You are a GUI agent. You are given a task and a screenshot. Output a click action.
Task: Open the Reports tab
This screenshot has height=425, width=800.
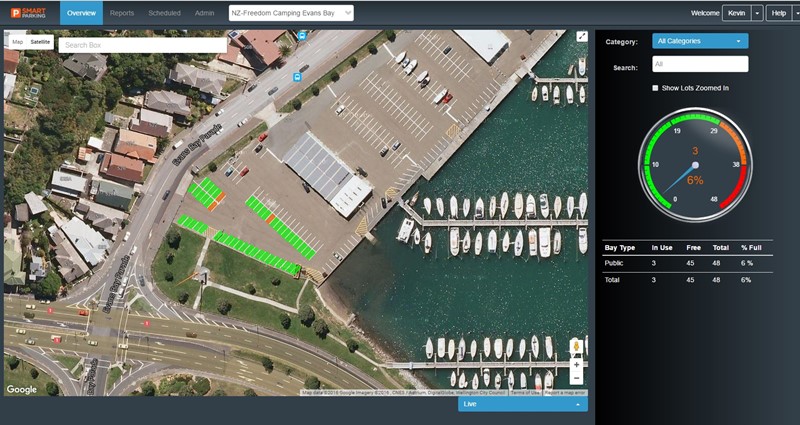pyautogui.click(x=122, y=13)
